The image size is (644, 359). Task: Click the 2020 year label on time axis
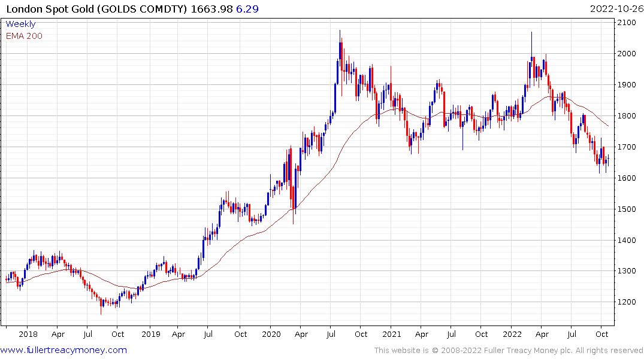click(271, 334)
